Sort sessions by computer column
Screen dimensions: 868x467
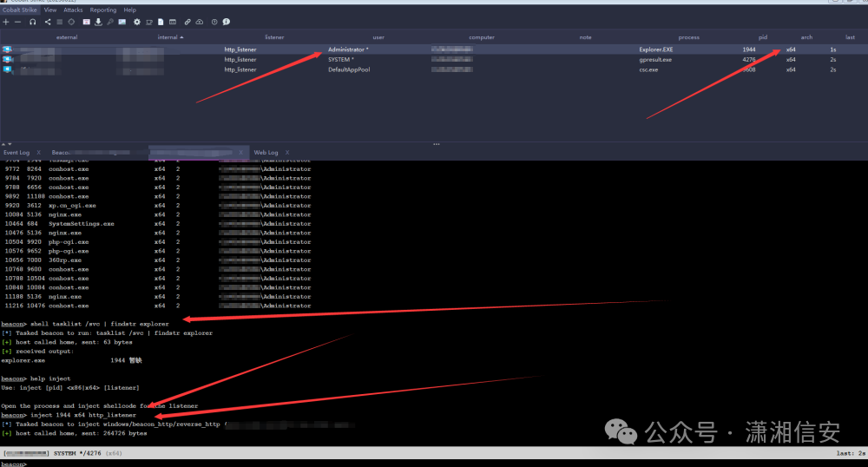click(482, 37)
